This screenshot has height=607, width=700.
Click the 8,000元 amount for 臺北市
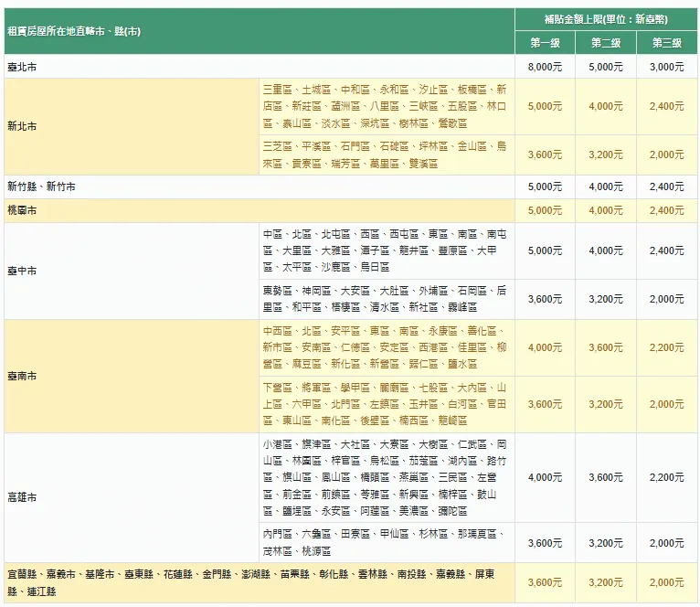[x=545, y=67]
